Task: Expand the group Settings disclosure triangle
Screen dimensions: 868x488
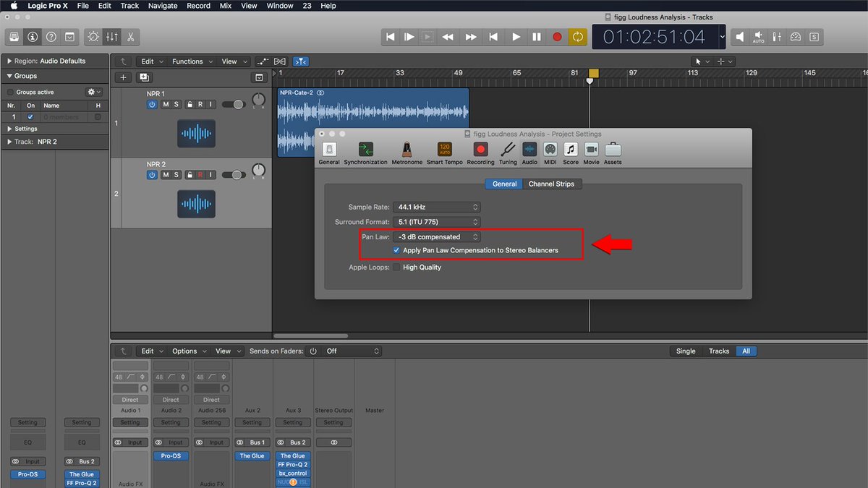Action: click(x=9, y=129)
